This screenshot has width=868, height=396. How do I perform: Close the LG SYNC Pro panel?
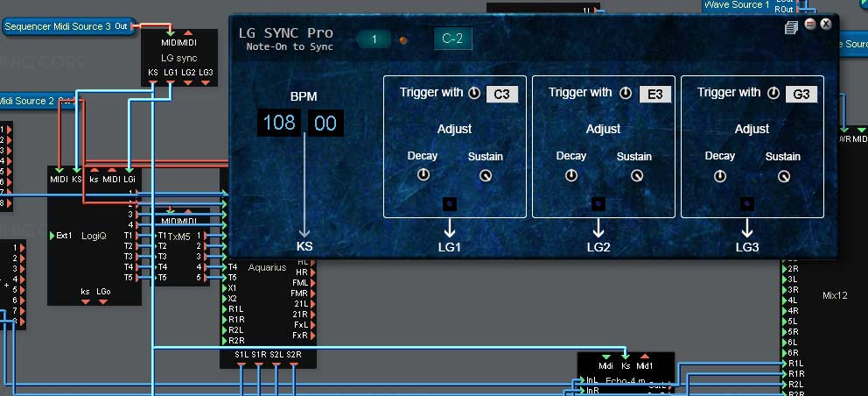point(825,24)
